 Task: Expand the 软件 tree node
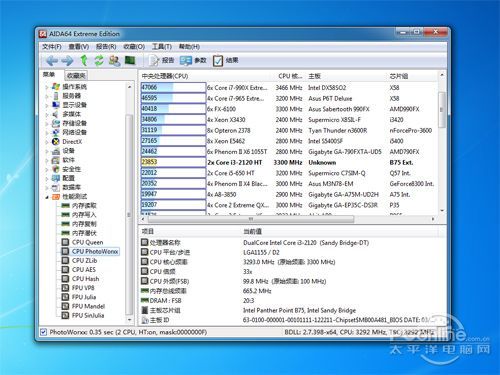(47, 160)
